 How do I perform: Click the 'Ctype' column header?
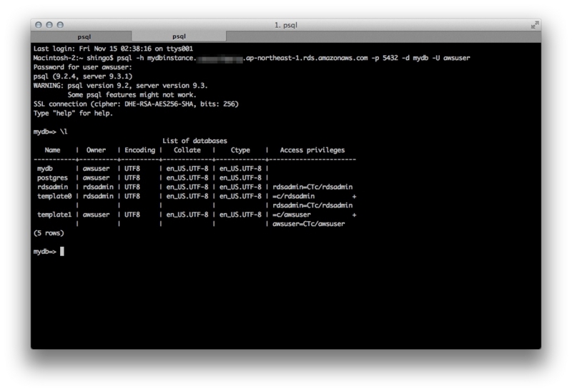pyautogui.click(x=240, y=150)
